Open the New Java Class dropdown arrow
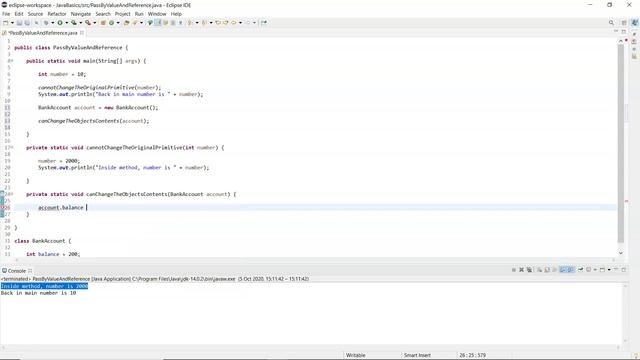This screenshot has height=360, width=640. tap(118, 23)
